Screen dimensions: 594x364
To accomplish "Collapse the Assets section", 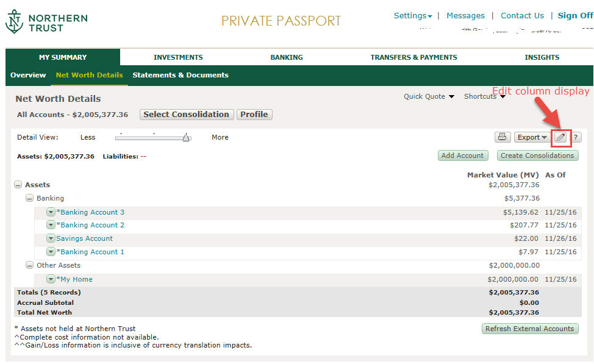I will click(x=18, y=185).
